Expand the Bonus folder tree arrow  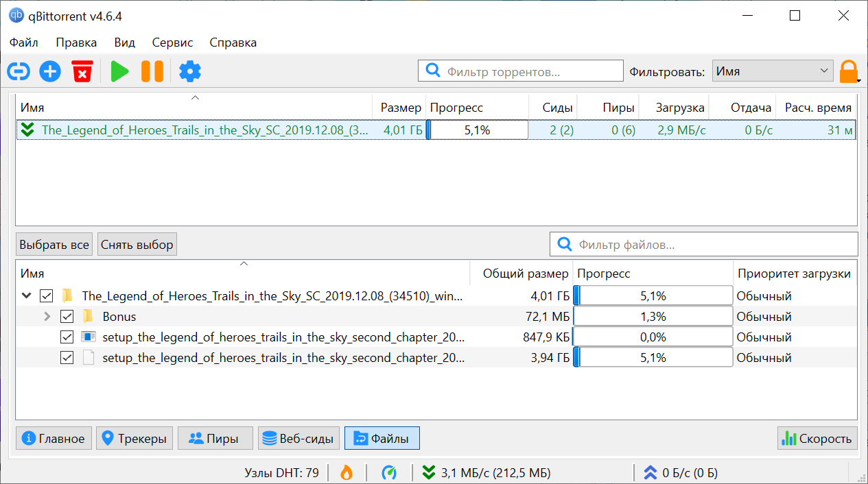point(47,317)
